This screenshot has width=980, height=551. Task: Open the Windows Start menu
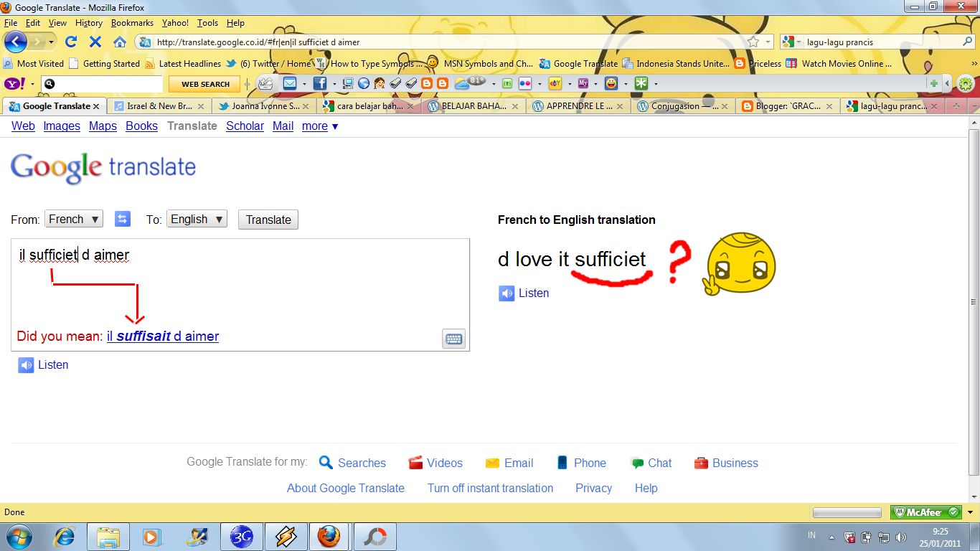click(x=18, y=537)
